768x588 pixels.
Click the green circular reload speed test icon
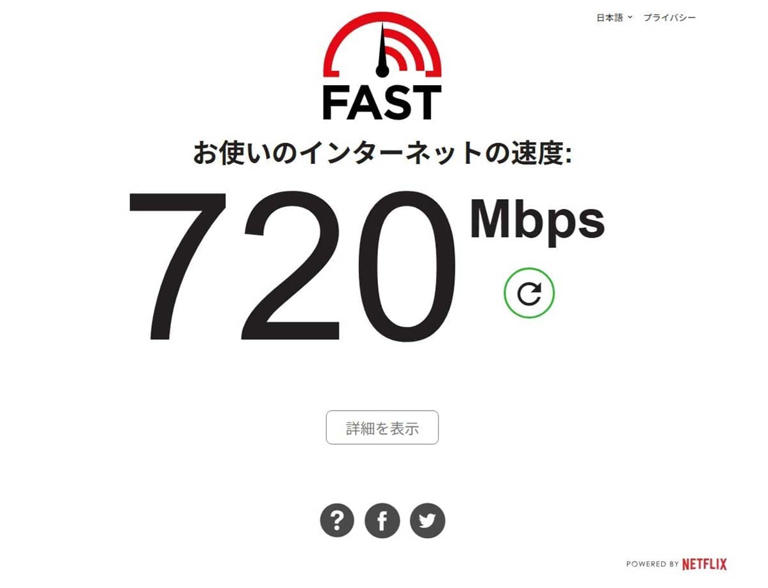(529, 293)
